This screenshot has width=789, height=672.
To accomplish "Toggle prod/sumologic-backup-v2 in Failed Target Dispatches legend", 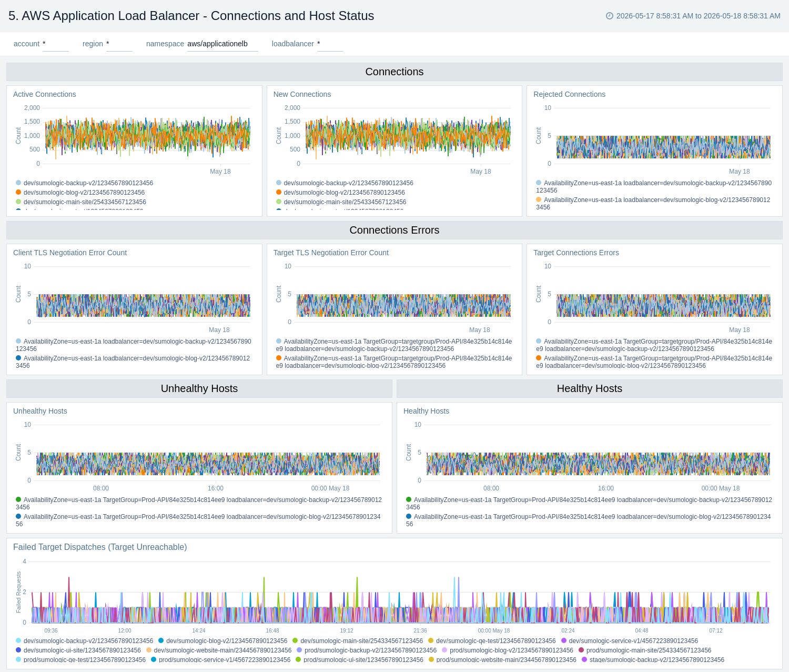I will 367,650.
